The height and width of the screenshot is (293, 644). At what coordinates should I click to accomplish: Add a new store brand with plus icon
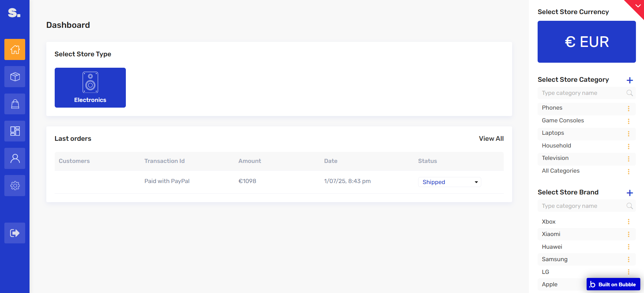pyautogui.click(x=630, y=193)
